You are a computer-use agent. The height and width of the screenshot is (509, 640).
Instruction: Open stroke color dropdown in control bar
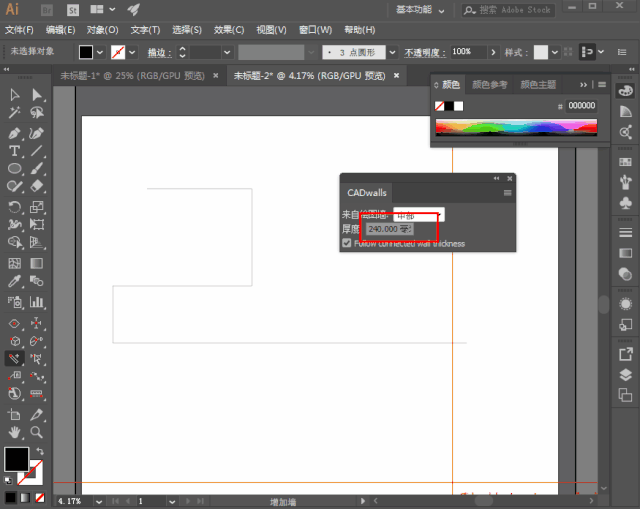click(132, 52)
